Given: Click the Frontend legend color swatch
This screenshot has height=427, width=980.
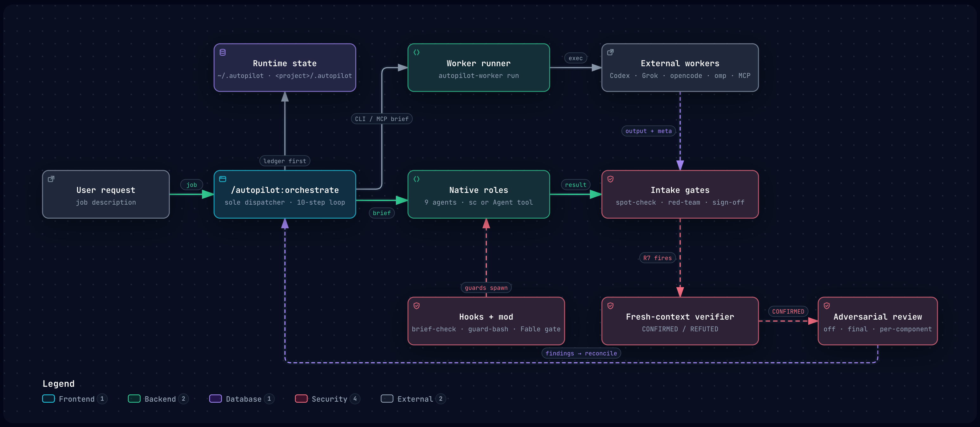Looking at the screenshot, I should (48, 398).
